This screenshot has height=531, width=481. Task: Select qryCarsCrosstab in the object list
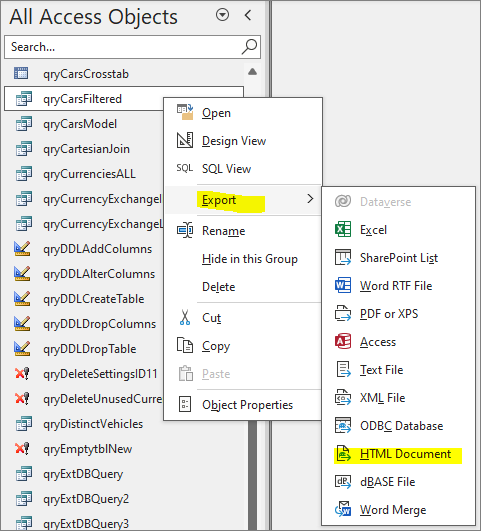(x=124, y=73)
